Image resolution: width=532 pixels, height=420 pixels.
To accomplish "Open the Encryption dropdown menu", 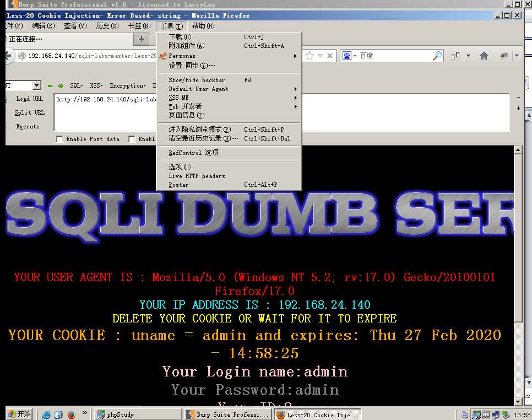I will point(128,85).
